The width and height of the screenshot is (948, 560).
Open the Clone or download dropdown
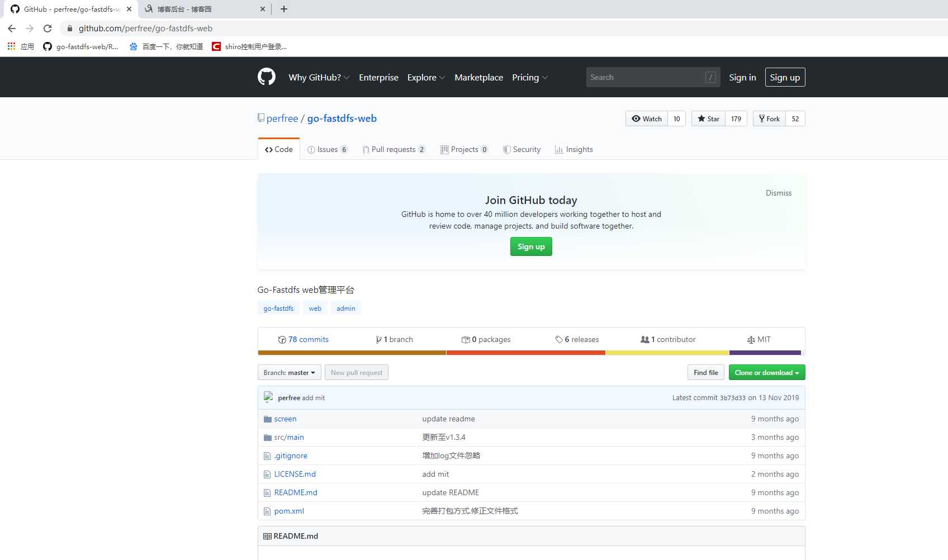[767, 373]
